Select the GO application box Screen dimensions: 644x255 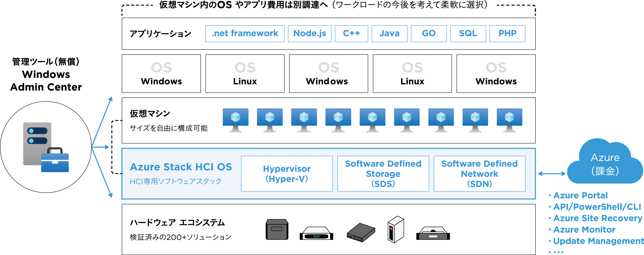pyautogui.click(x=429, y=34)
